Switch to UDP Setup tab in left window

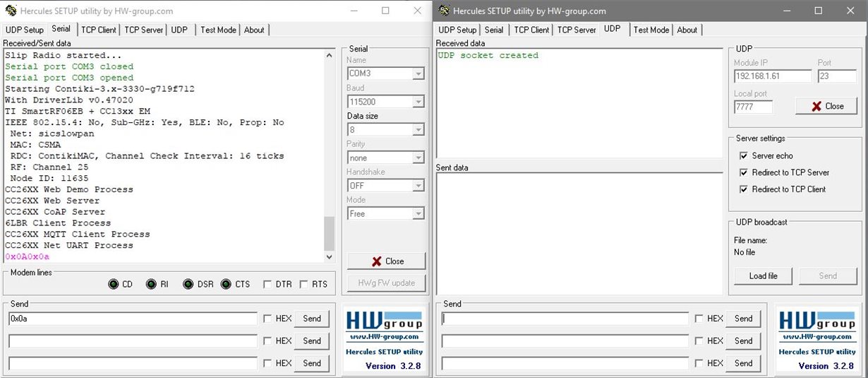pos(25,30)
